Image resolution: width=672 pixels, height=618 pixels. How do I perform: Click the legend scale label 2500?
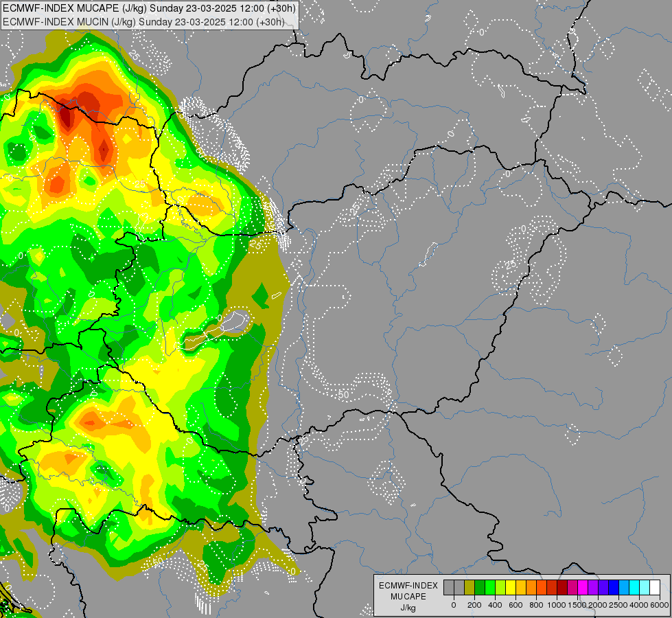point(618,605)
